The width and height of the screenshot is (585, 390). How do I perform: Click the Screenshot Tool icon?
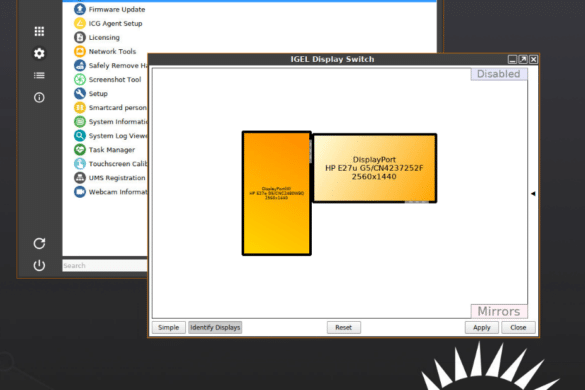point(79,79)
